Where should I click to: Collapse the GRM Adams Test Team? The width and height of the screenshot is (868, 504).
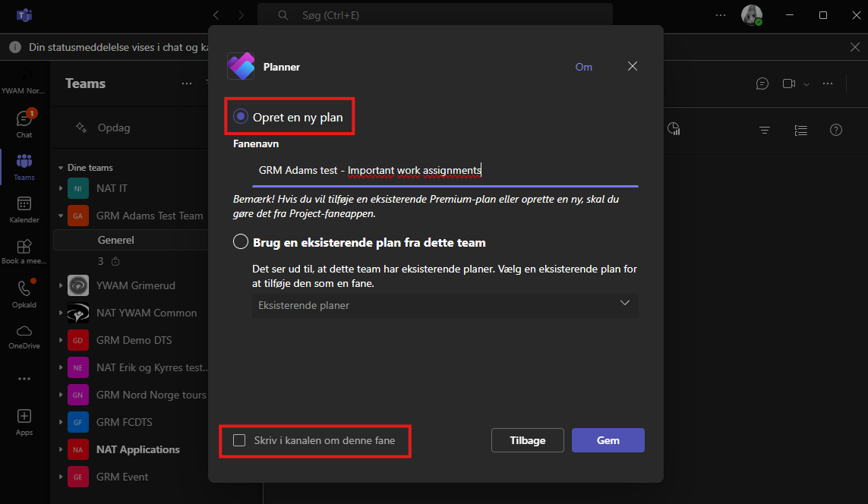tap(61, 216)
